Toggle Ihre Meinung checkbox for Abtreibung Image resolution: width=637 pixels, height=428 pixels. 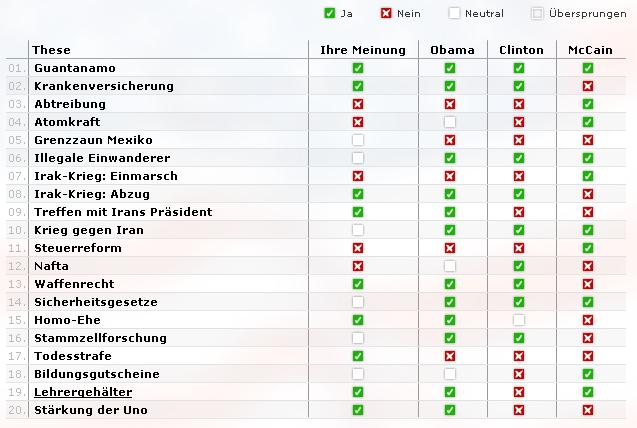click(x=358, y=104)
